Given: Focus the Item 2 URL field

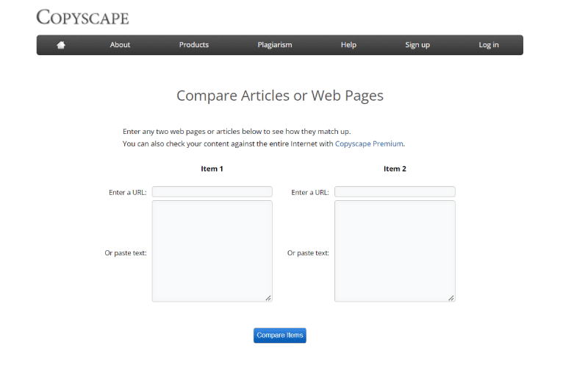Looking at the screenshot, I should 395,192.
